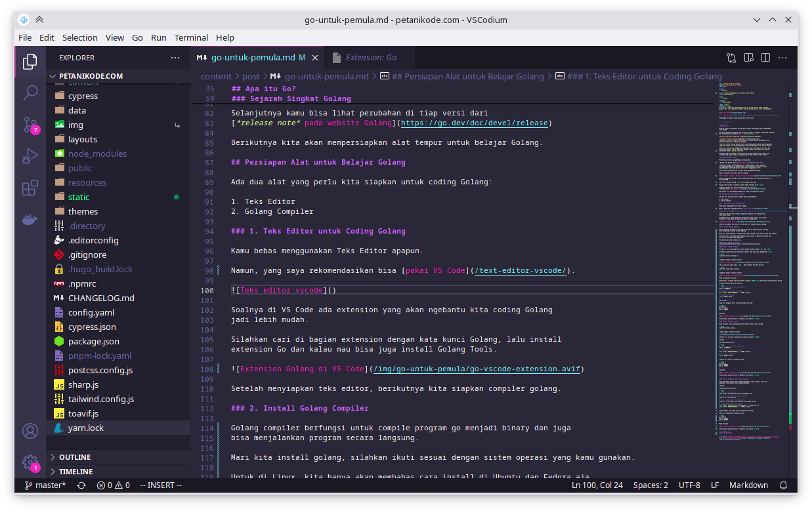The height and width of the screenshot is (511, 812).
Task: Click the /text-editor-vscode/ link
Action: pyautogui.click(x=521, y=270)
